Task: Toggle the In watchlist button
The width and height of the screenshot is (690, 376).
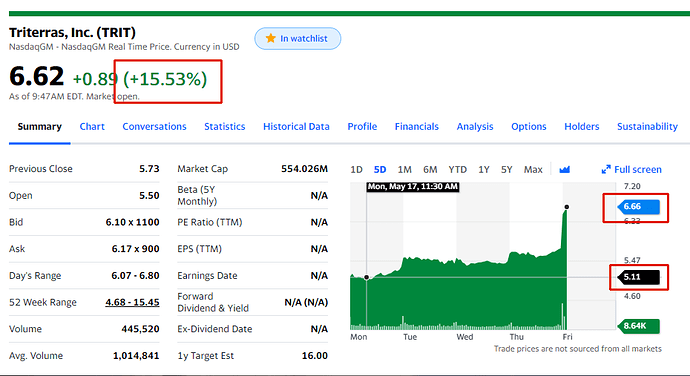Action: pyautogui.click(x=297, y=38)
